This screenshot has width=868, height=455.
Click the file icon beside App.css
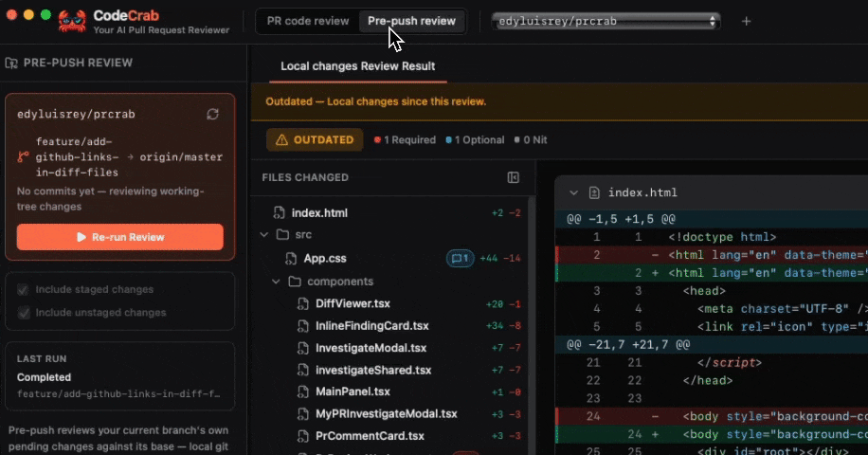tap(291, 258)
